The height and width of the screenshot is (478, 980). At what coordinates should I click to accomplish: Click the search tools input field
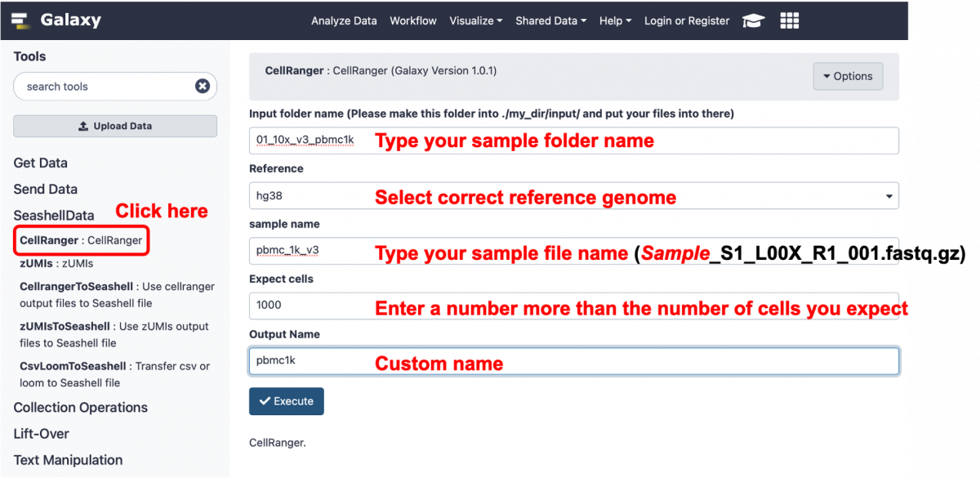(x=106, y=87)
